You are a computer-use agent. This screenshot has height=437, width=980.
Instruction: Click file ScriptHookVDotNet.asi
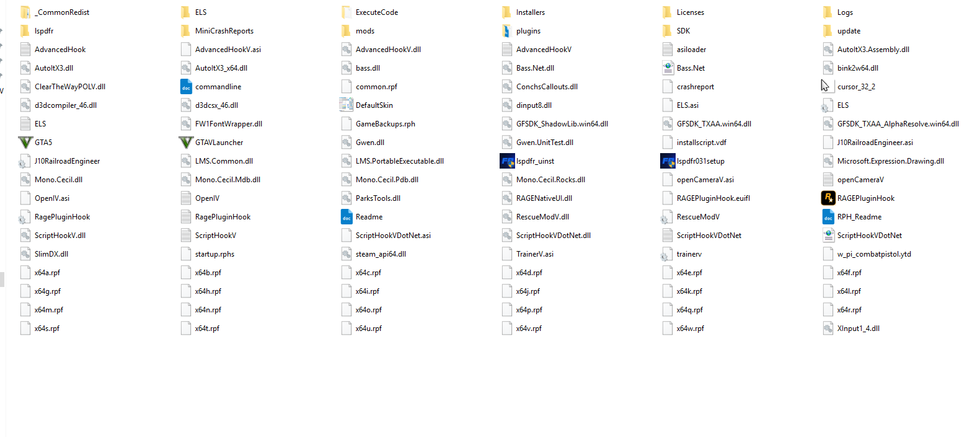393,236
